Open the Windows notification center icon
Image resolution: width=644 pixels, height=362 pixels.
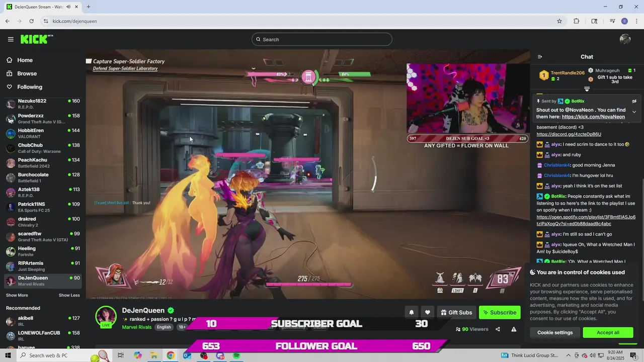[x=633, y=355]
